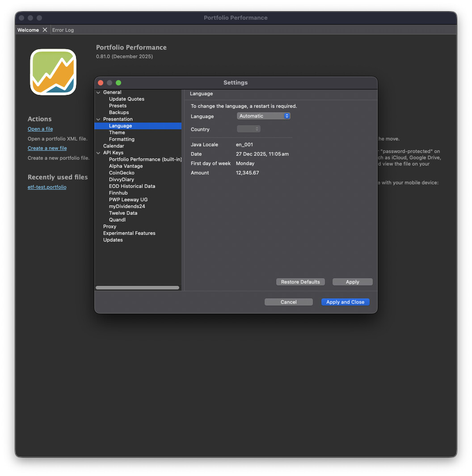This screenshot has height=476, width=472.
Task: Collapse the Presentation tree section
Action: [98, 119]
